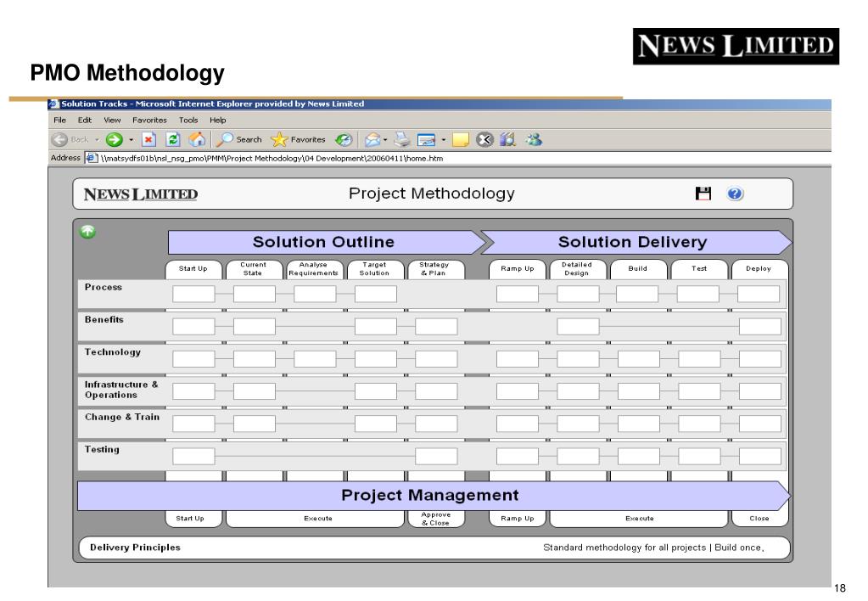Click the Benefits box under Deploy
The height and width of the screenshot is (601, 868).
[x=760, y=327]
